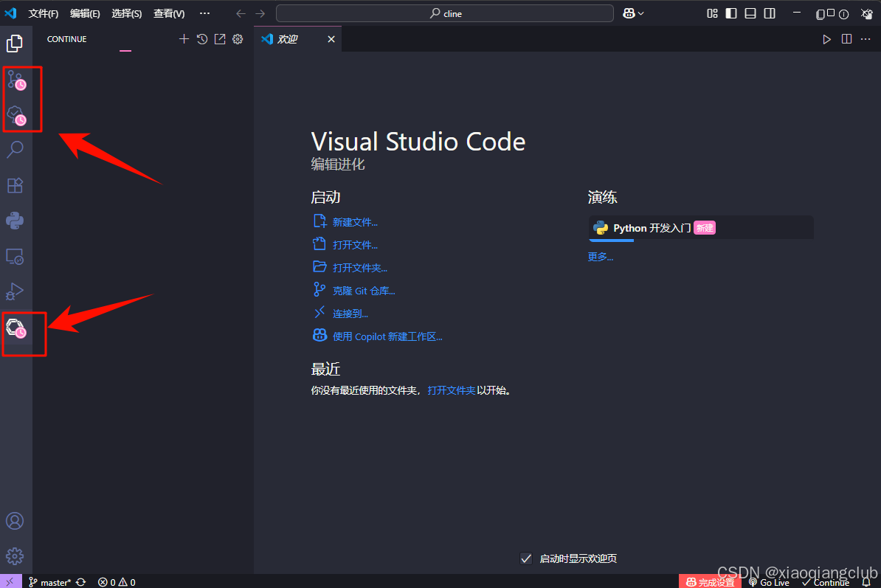Open the Explorer view in activity bar
This screenshot has height=588, width=881.
15,44
